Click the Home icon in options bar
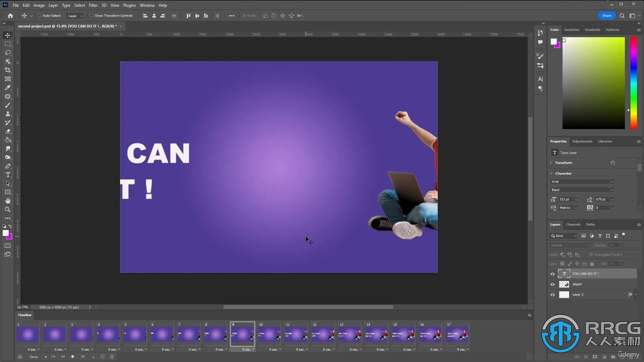The image size is (644, 362). [x=10, y=16]
